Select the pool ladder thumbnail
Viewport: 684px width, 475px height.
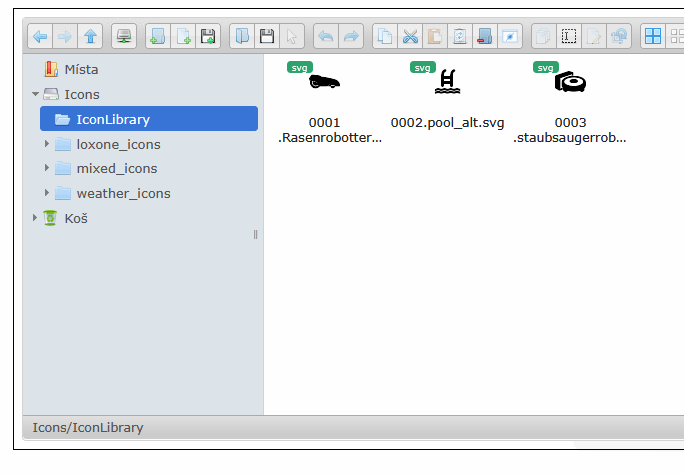pyautogui.click(x=448, y=82)
